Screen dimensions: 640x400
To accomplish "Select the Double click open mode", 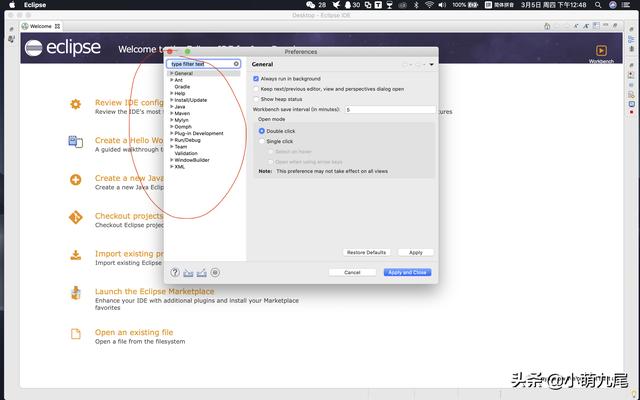I will (x=262, y=131).
